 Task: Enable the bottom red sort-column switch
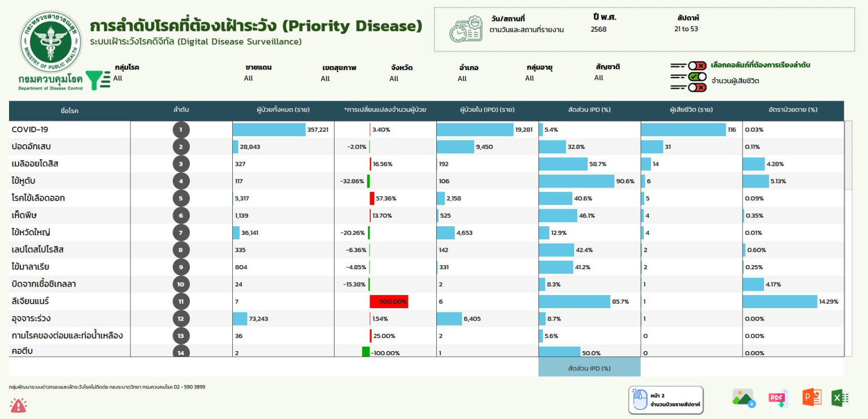[697, 87]
